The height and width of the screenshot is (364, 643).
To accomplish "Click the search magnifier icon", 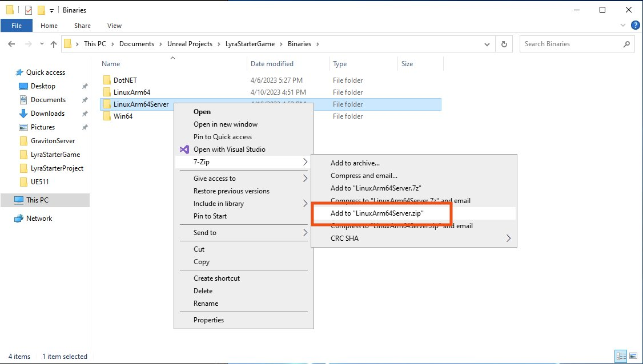I will click(626, 44).
